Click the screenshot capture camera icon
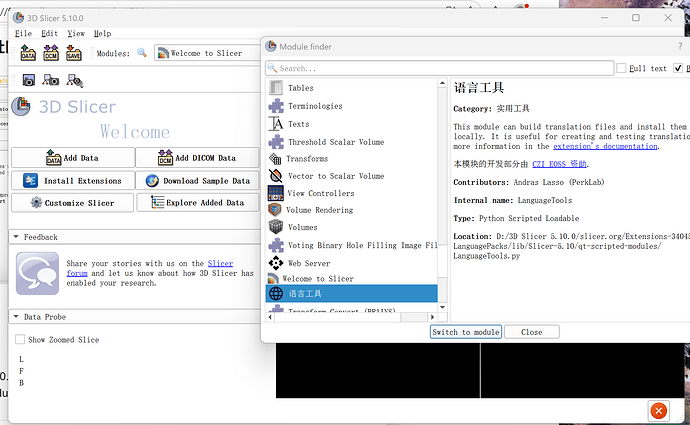Image resolution: width=690 pixels, height=425 pixels. 29,80
